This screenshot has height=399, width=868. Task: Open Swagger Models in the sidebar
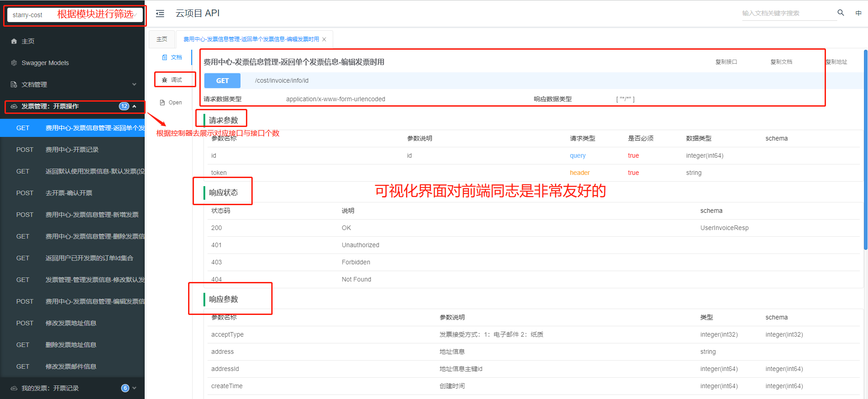[72, 63]
